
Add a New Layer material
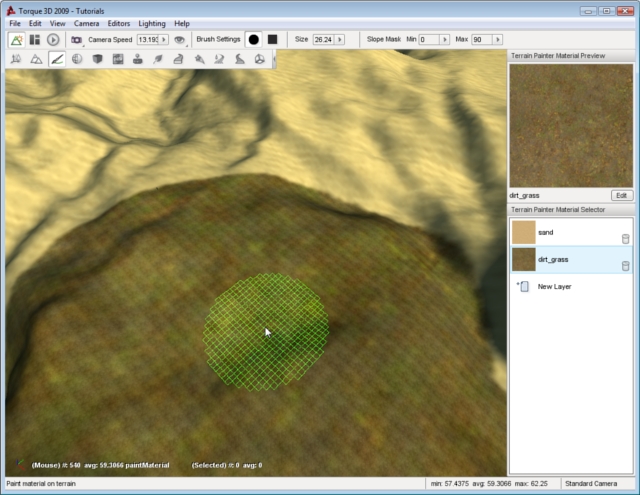[x=554, y=287]
